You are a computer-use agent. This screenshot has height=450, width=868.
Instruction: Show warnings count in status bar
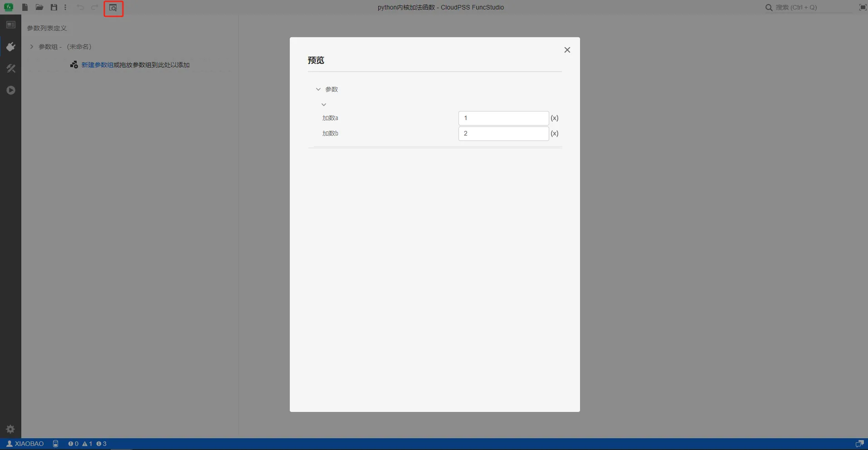(87, 444)
